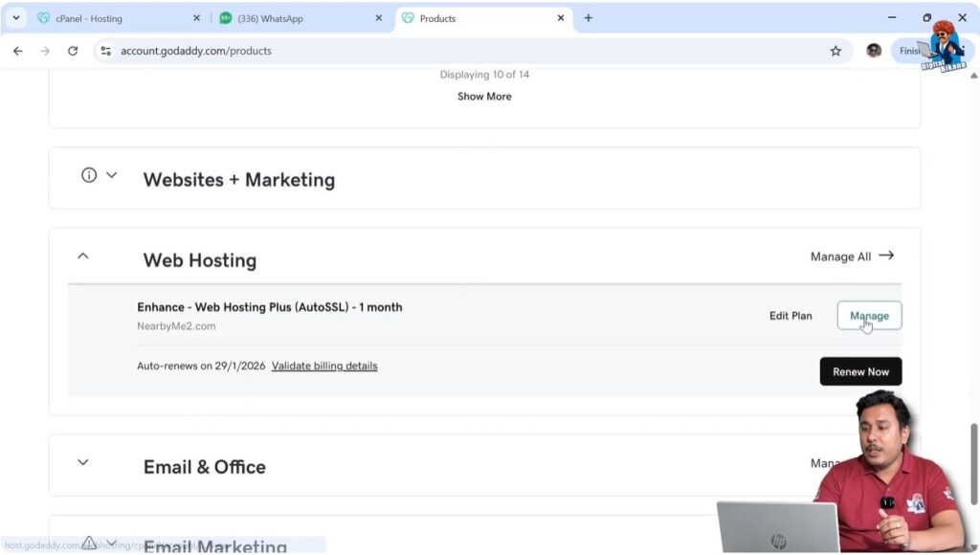980x555 pixels.
Task: Click the Email & Office heading
Action: point(205,467)
